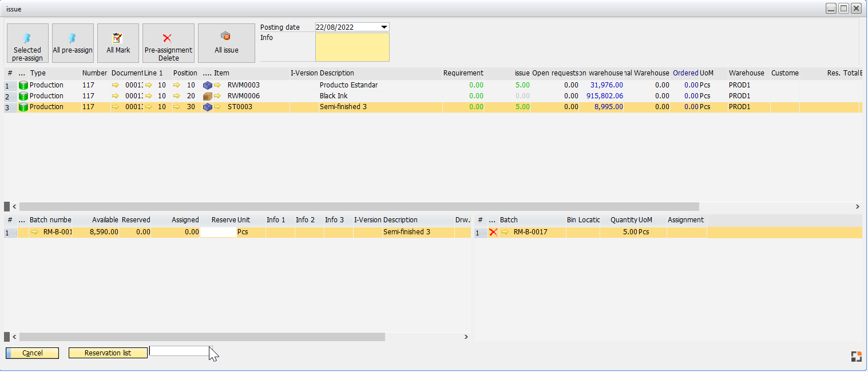Click the green production icon in RWM0003 row
This screenshot has height=372, width=868.
23,85
